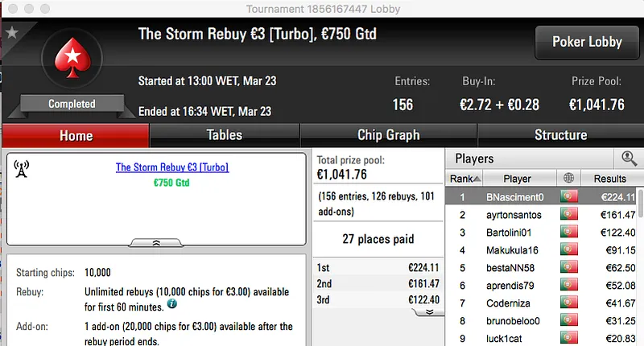The image size is (644, 346).
Task: Sort players by Rank column
Action: (465, 179)
